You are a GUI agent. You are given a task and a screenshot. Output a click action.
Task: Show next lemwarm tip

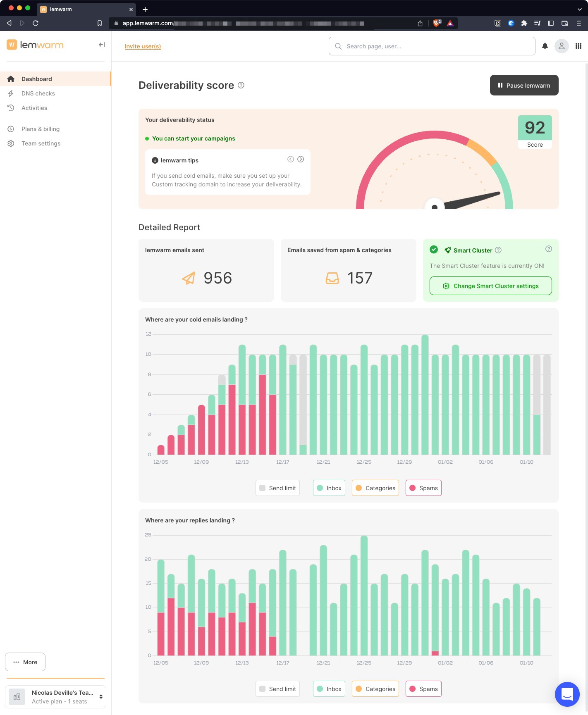(301, 159)
